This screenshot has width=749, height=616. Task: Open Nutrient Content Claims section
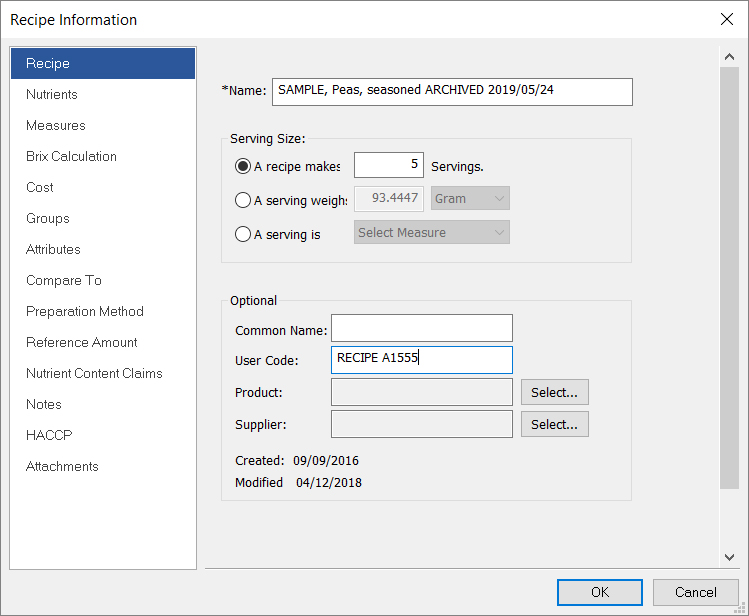coord(94,373)
